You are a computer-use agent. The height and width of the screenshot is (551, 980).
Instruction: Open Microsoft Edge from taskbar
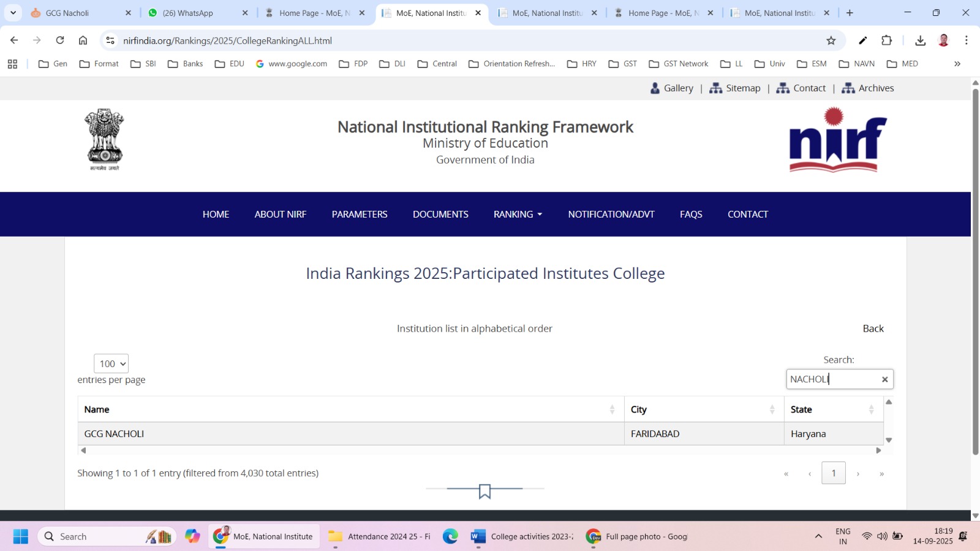coord(450,536)
